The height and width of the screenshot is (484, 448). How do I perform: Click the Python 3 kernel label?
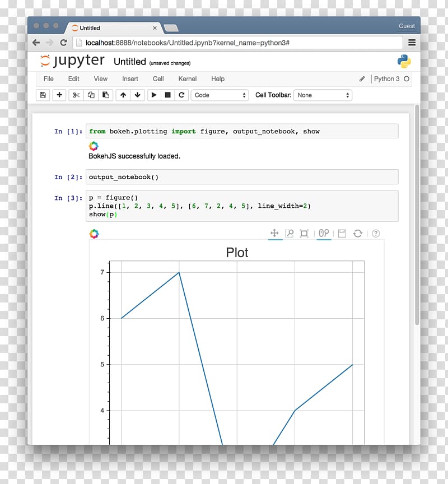click(386, 79)
